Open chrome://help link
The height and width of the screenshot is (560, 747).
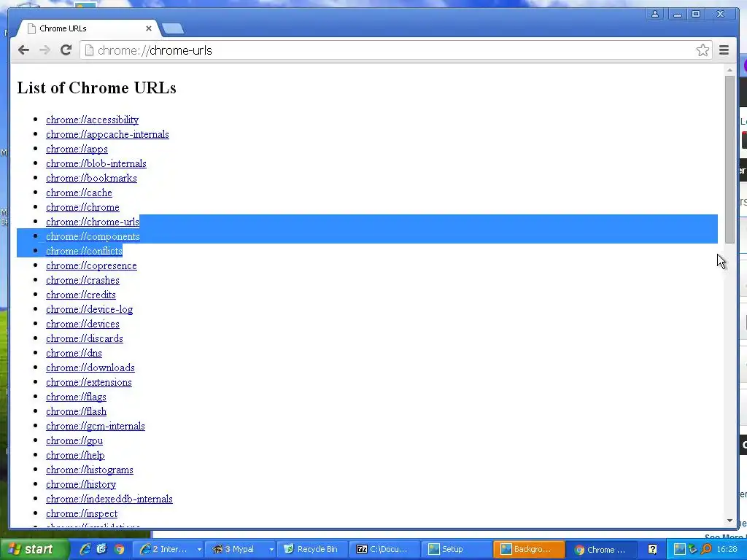[x=75, y=455]
